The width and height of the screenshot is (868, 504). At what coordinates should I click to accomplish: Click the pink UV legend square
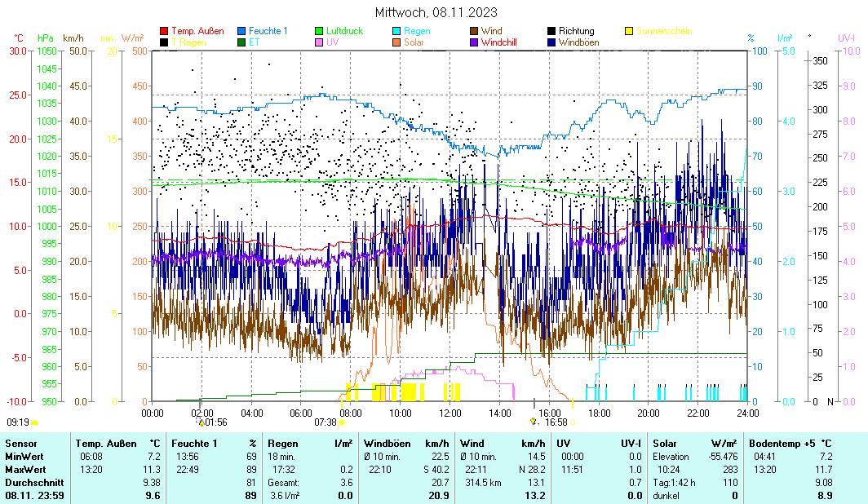click(320, 42)
